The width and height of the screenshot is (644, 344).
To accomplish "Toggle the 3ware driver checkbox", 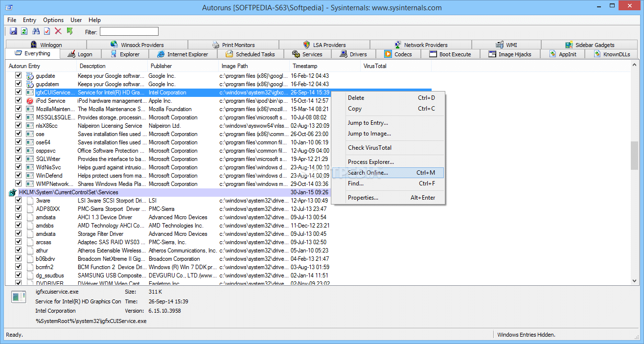I will point(18,201).
